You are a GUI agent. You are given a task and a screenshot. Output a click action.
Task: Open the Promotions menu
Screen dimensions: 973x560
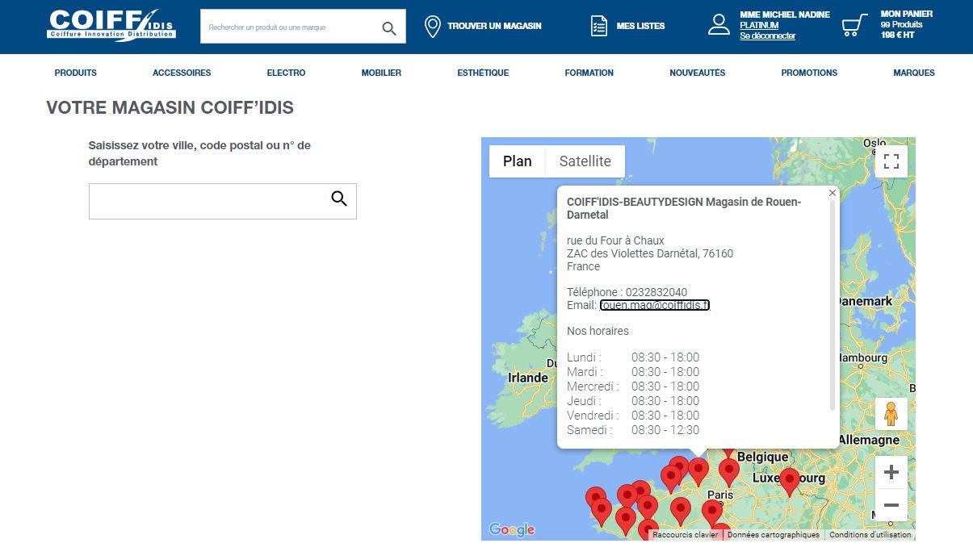click(809, 73)
